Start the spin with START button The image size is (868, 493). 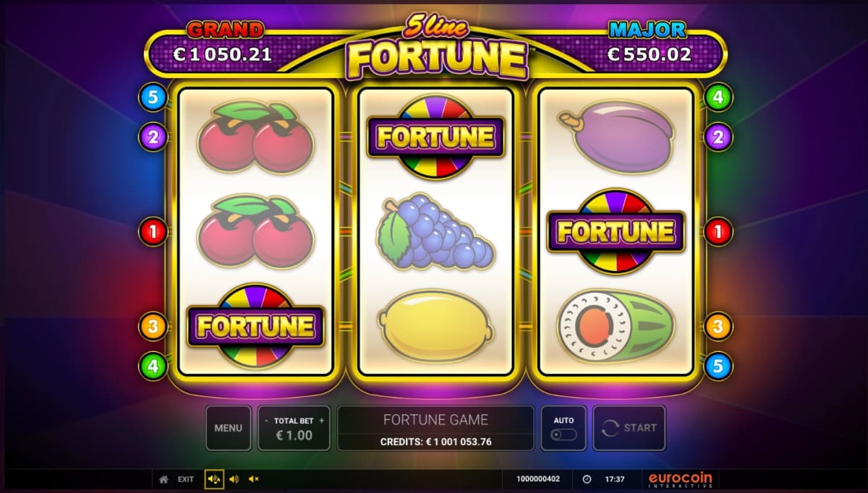[629, 428]
